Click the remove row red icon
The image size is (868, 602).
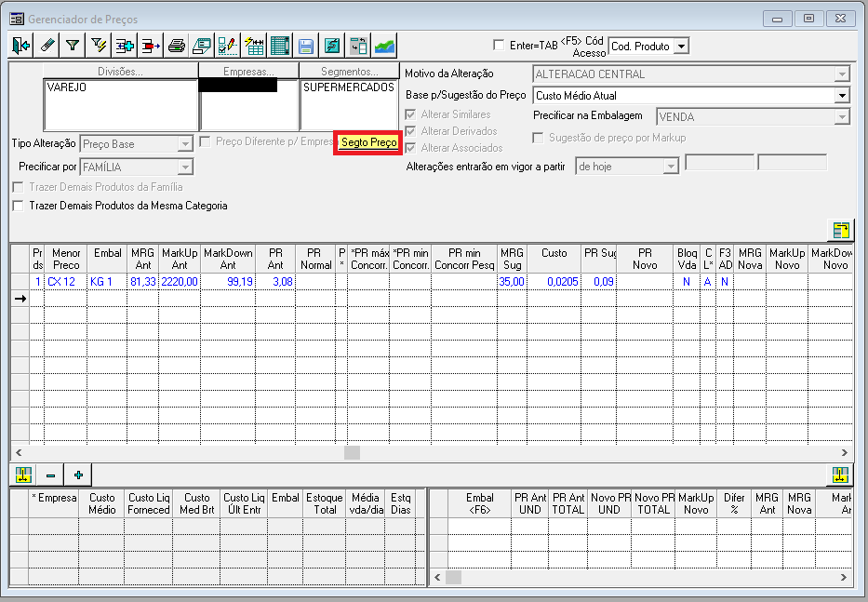click(x=150, y=46)
